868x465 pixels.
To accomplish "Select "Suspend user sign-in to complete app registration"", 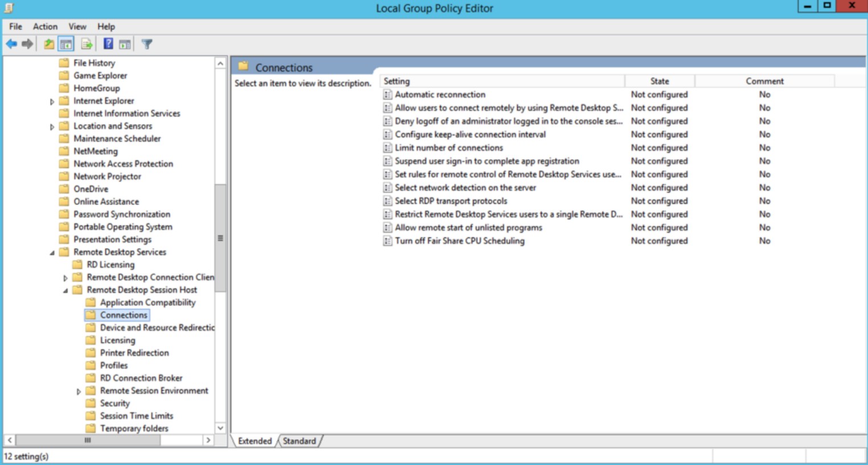I will coord(487,161).
